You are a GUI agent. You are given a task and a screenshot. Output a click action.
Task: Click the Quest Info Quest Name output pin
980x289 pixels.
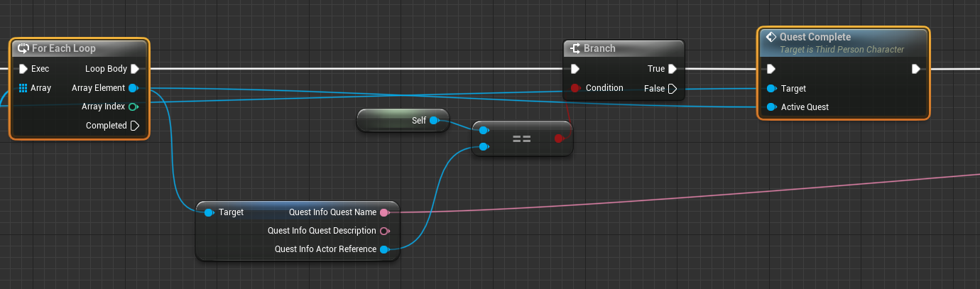coord(384,212)
